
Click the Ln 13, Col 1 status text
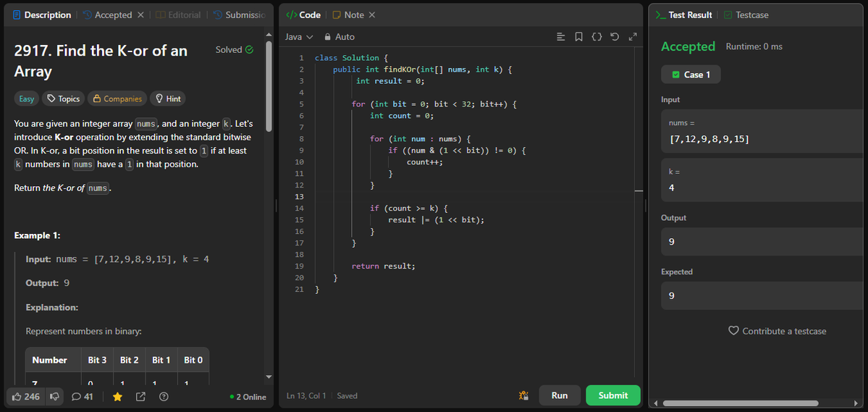306,395
